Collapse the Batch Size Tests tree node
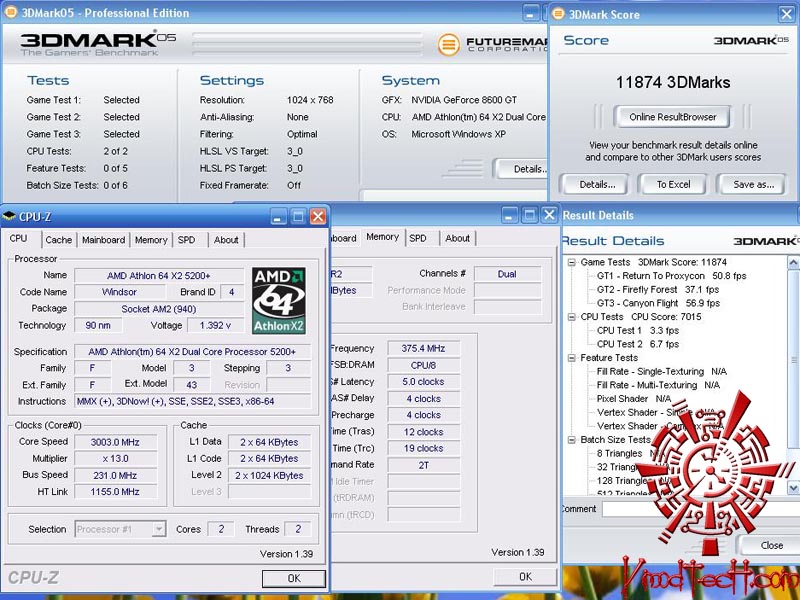Viewport: 800px width, 600px height. [572, 440]
